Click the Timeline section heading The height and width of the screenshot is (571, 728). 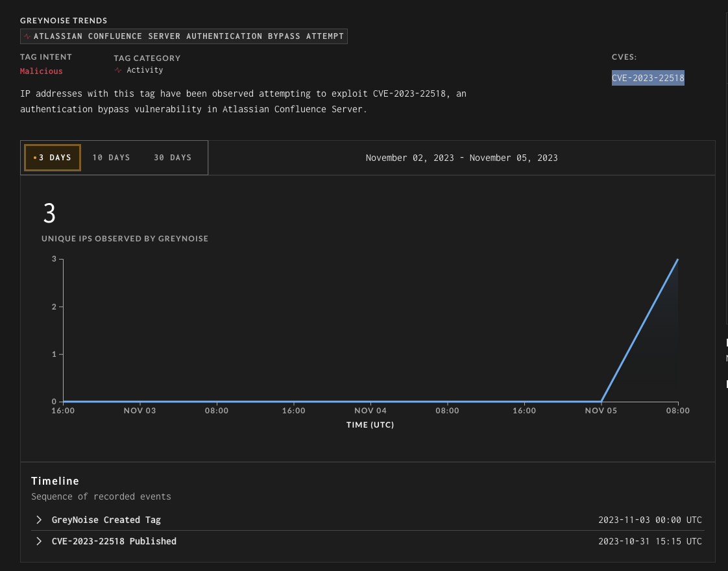55,481
